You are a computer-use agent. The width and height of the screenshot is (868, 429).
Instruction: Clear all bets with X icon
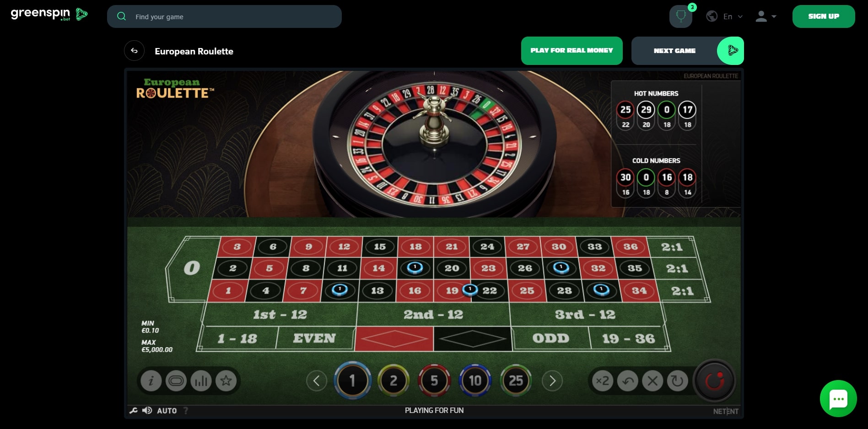click(x=652, y=381)
